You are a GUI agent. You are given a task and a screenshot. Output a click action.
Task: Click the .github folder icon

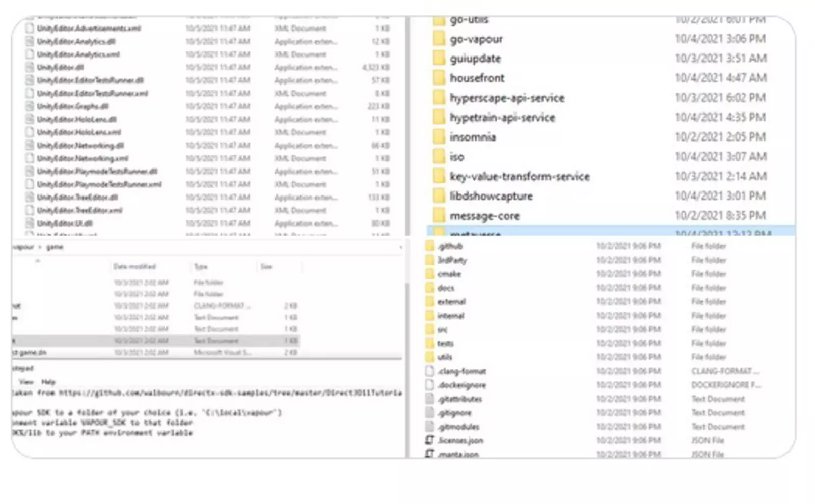430,246
